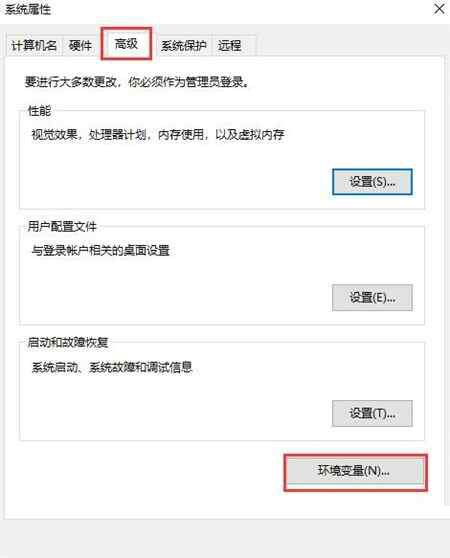The width and height of the screenshot is (450, 558).
Task: Click the 用户配置文件 group label
Action: 62,226
